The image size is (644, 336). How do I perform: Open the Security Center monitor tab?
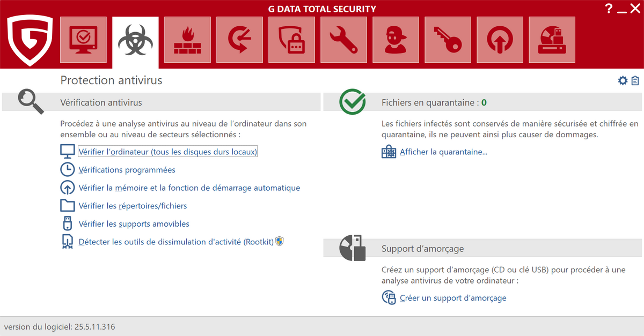point(83,40)
